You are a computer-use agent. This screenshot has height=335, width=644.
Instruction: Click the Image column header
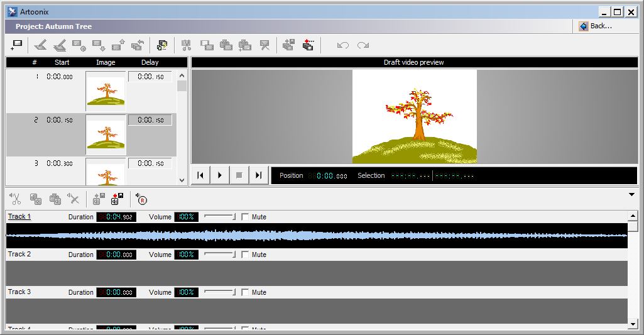(x=106, y=62)
